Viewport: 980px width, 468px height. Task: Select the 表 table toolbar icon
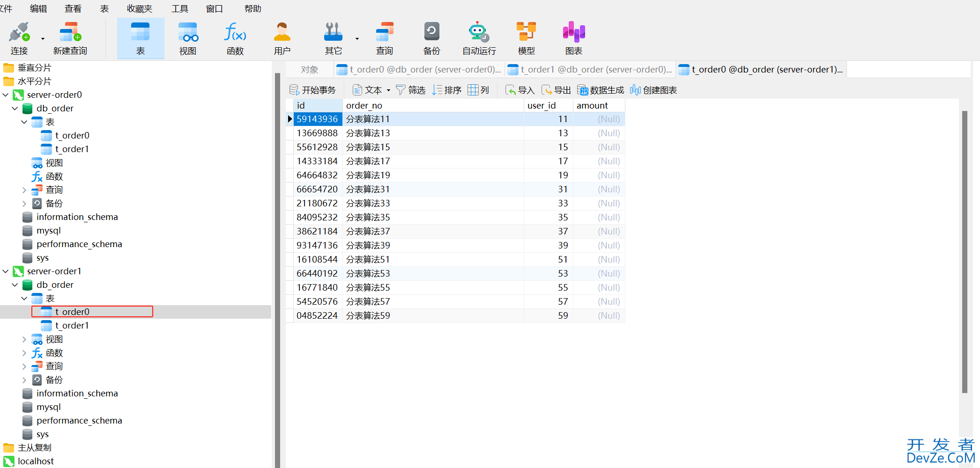(x=141, y=38)
